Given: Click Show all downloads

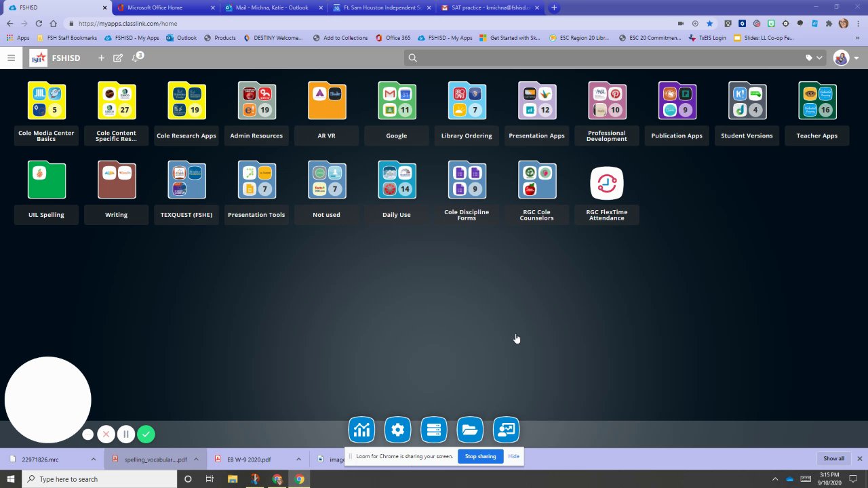Looking at the screenshot, I should (x=833, y=459).
